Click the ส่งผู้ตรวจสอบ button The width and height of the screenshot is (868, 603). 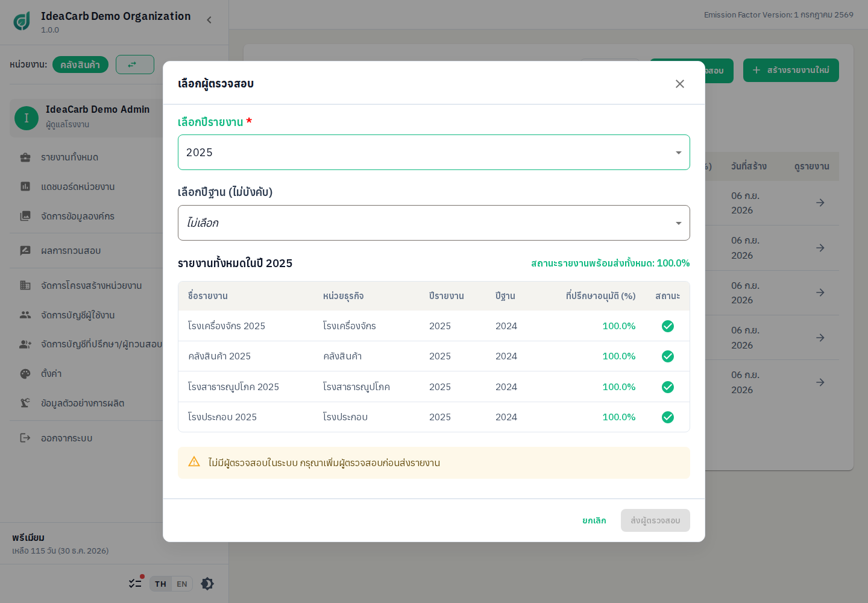tap(655, 520)
